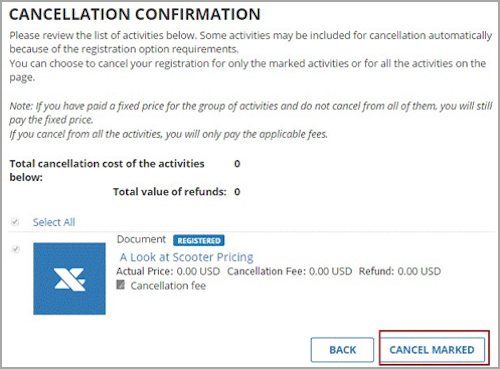Select the Cancellation Fee: 0.00 USD text
Screen dimensions: 500x369
[289, 271]
